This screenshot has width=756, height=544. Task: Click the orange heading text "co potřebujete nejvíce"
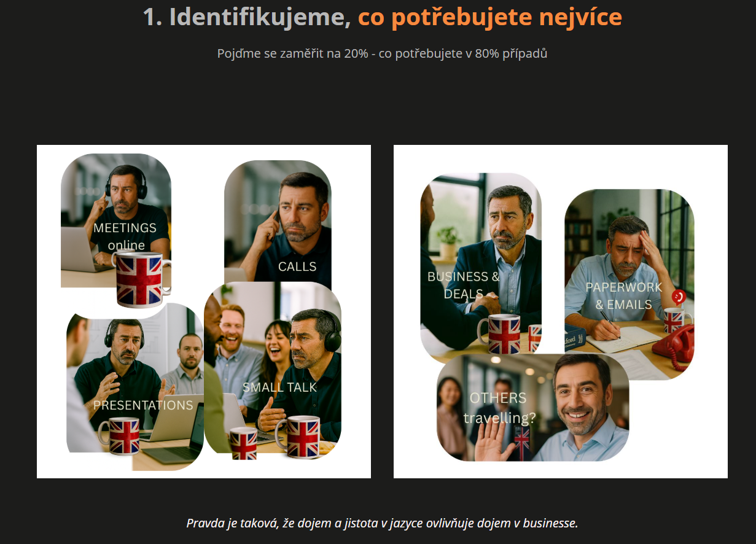click(489, 18)
